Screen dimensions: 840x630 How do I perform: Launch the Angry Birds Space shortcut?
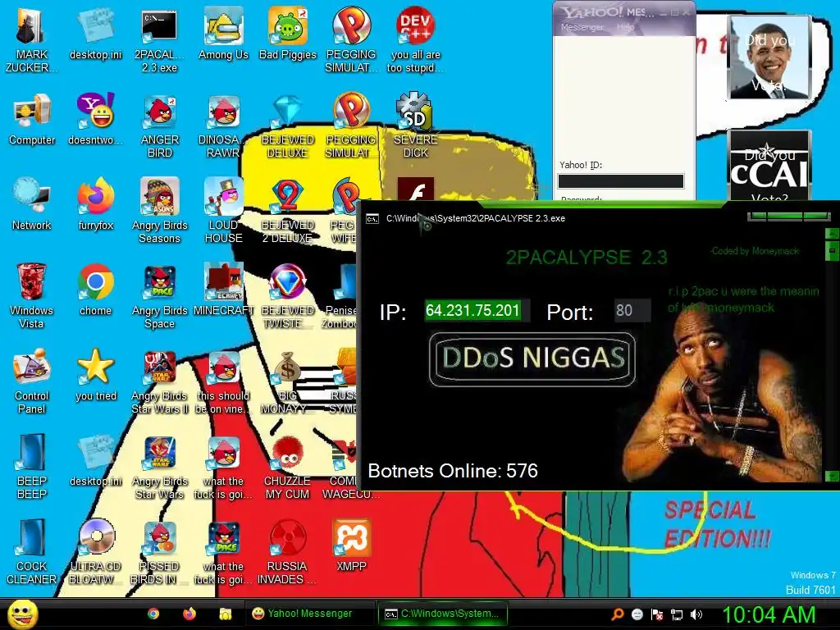160,296
